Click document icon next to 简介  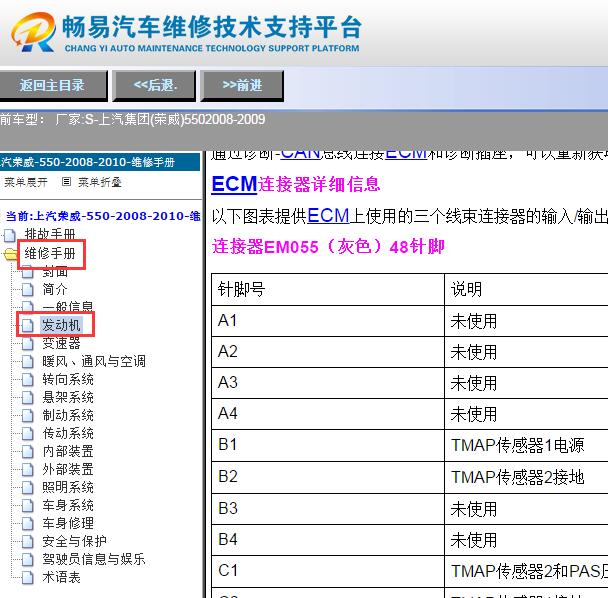[27, 289]
